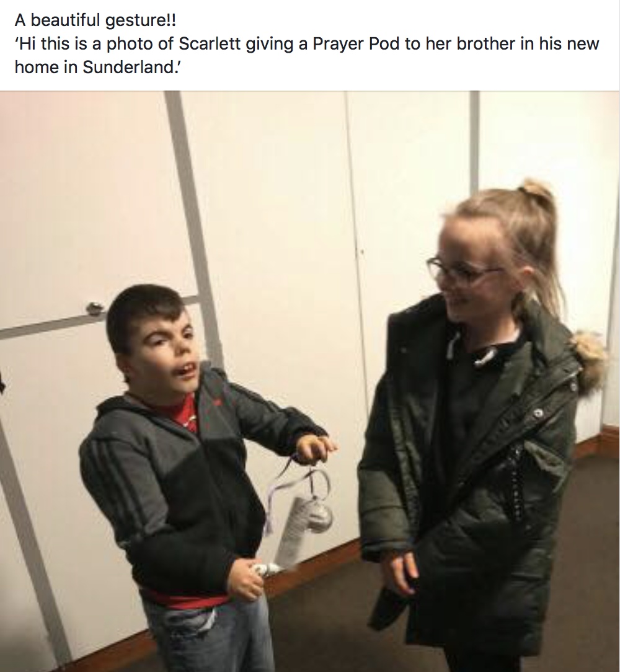Open the photo of the two children

tap(310, 381)
